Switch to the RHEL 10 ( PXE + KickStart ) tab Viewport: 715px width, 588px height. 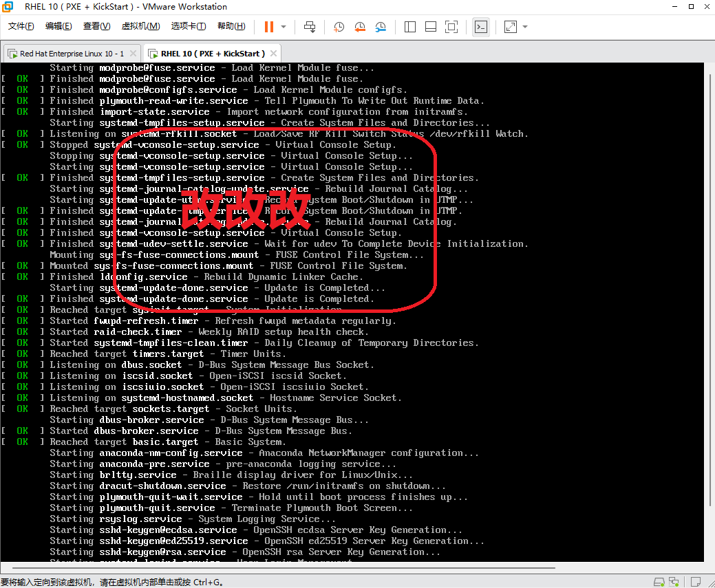coord(213,54)
